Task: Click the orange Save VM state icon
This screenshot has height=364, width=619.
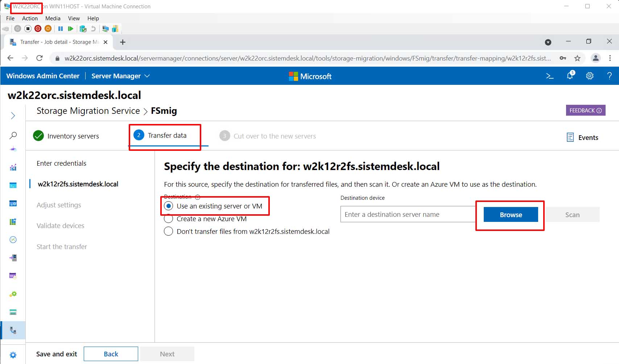Action: pos(48,29)
